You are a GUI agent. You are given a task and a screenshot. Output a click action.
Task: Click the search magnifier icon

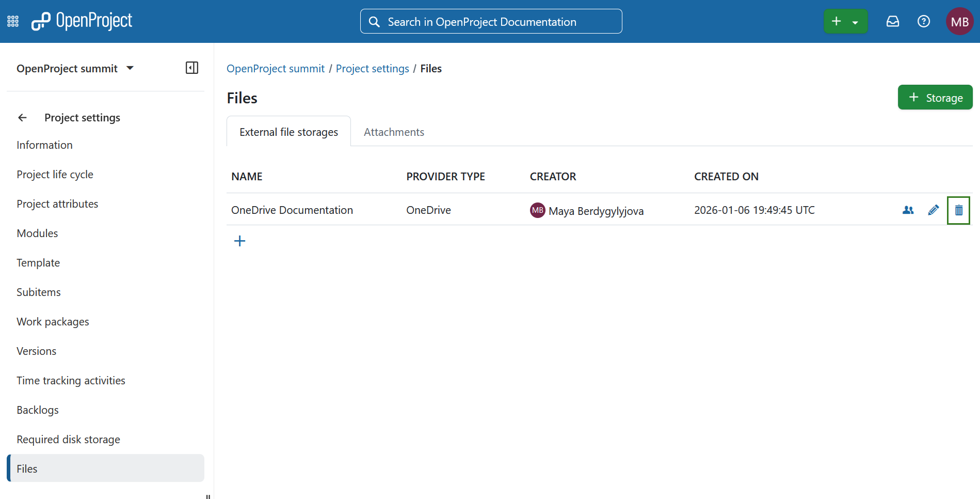click(x=374, y=21)
